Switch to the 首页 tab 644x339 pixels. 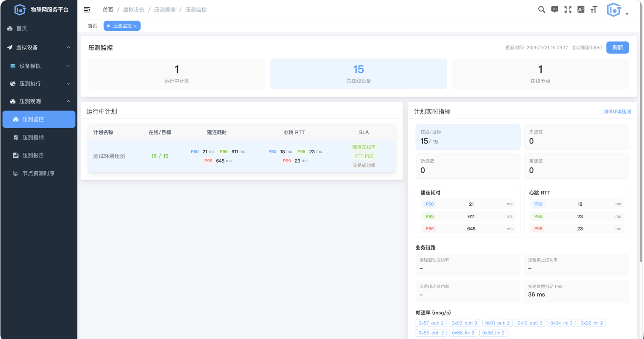pyautogui.click(x=92, y=26)
